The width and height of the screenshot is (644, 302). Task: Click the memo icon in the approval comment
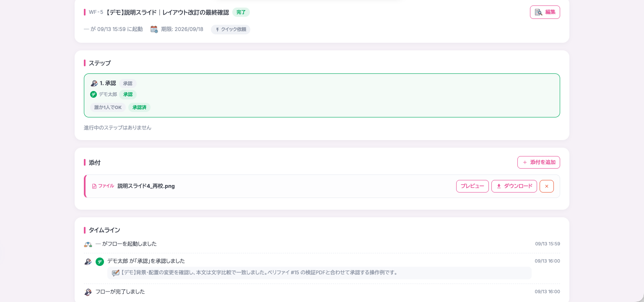[x=116, y=273]
